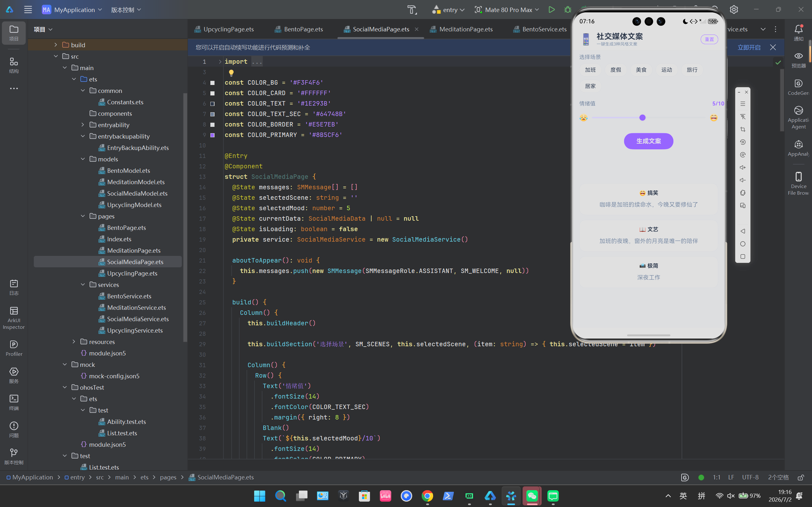Select 美食 scene chip
812x507 pixels.
pyautogui.click(x=641, y=70)
